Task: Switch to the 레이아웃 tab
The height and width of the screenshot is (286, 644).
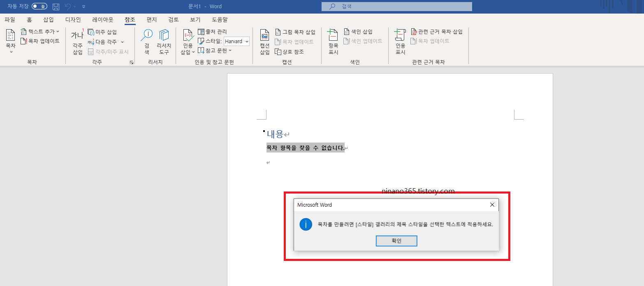Action: [103, 19]
